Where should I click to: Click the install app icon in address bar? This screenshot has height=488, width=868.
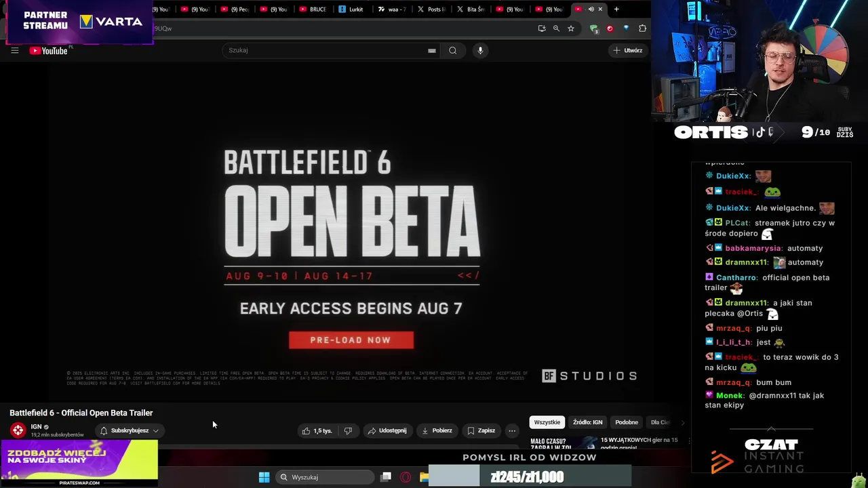coord(542,28)
